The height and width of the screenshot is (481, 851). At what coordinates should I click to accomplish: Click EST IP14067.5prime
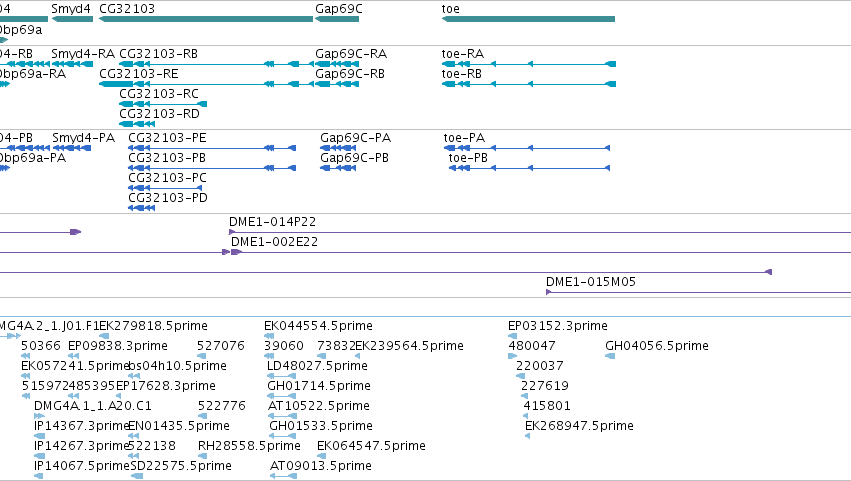81,466
